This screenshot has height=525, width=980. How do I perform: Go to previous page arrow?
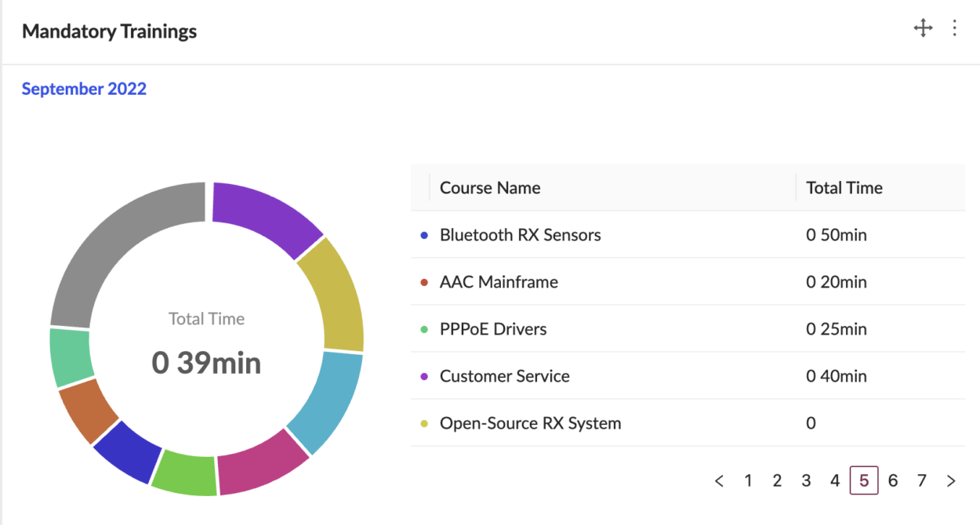pyautogui.click(x=719, y=481)
